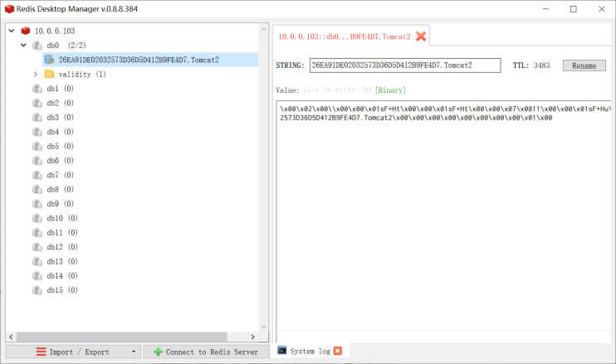This screenshot has height=364, width=616.
Task: Click the Import / Export button label
Action: 79,352
